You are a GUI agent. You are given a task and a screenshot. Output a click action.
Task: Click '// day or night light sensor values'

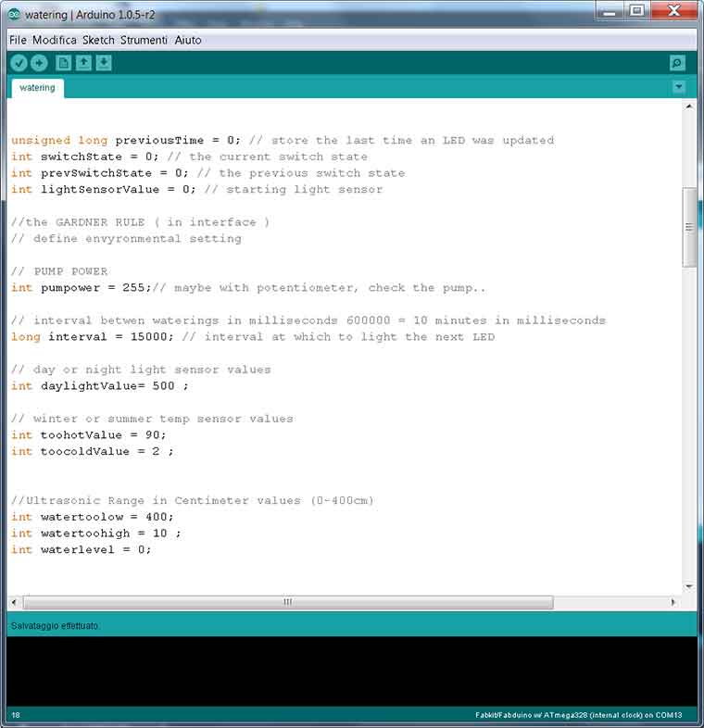(x=141, y=370)
